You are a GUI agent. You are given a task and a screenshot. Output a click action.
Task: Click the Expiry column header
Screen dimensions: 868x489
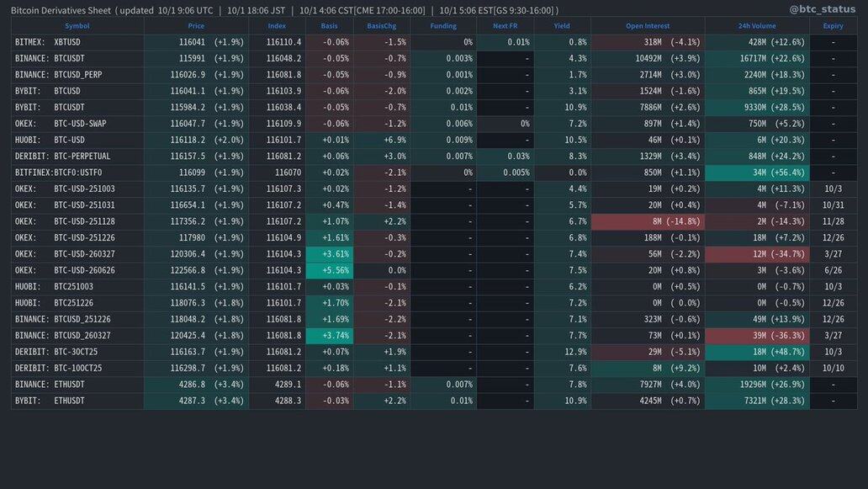833,26
